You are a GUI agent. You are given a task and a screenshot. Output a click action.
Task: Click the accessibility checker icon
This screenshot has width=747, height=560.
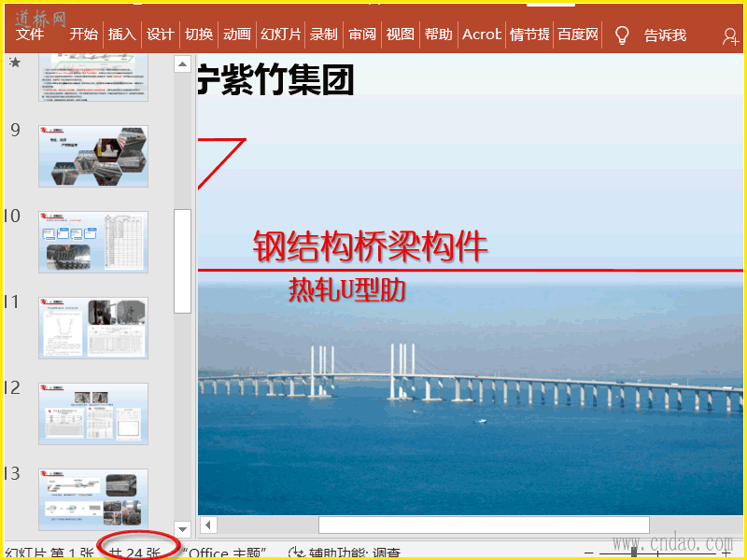tap(297, 553)
